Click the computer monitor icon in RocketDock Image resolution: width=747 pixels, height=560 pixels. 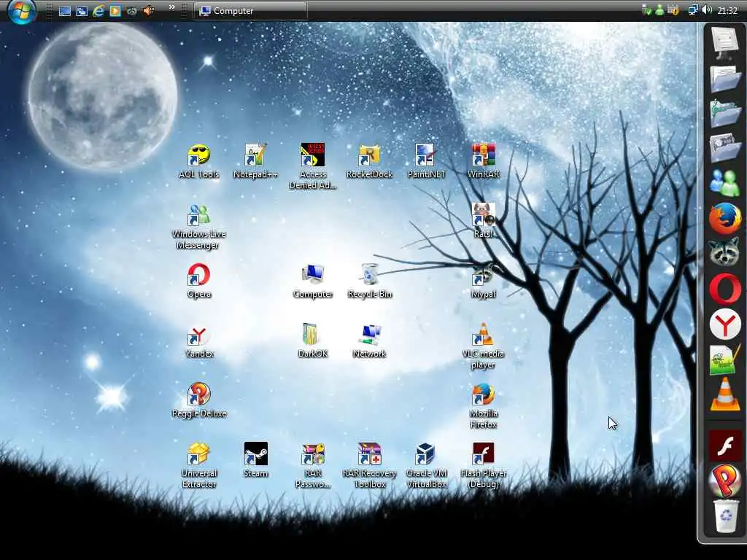(x=725, y=43)
